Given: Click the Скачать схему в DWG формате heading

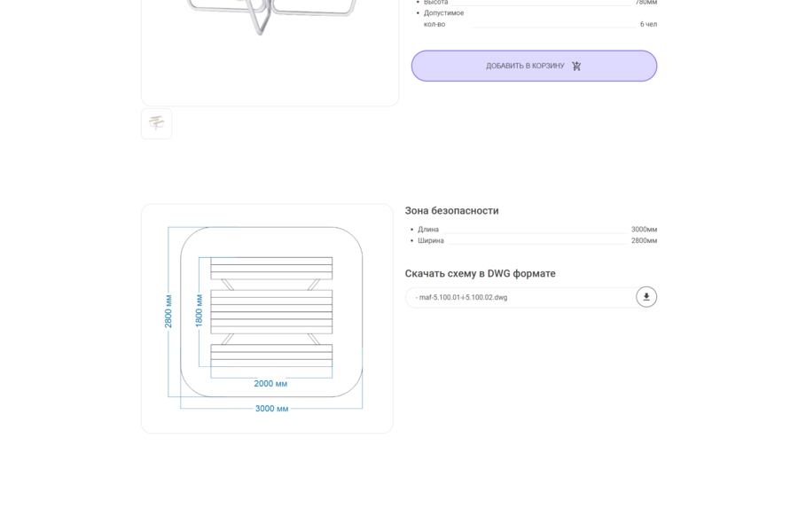Looking at the screenshot, I should (480, 273).
